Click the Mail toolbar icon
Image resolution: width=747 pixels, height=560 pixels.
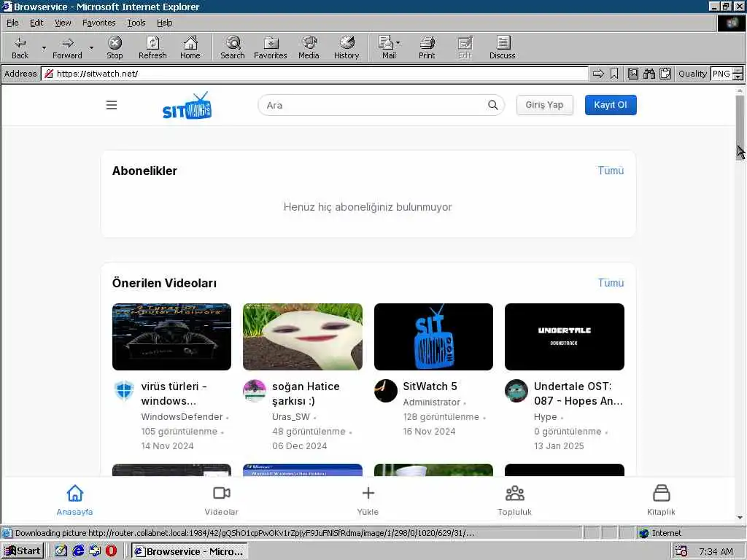pos(386,47)
